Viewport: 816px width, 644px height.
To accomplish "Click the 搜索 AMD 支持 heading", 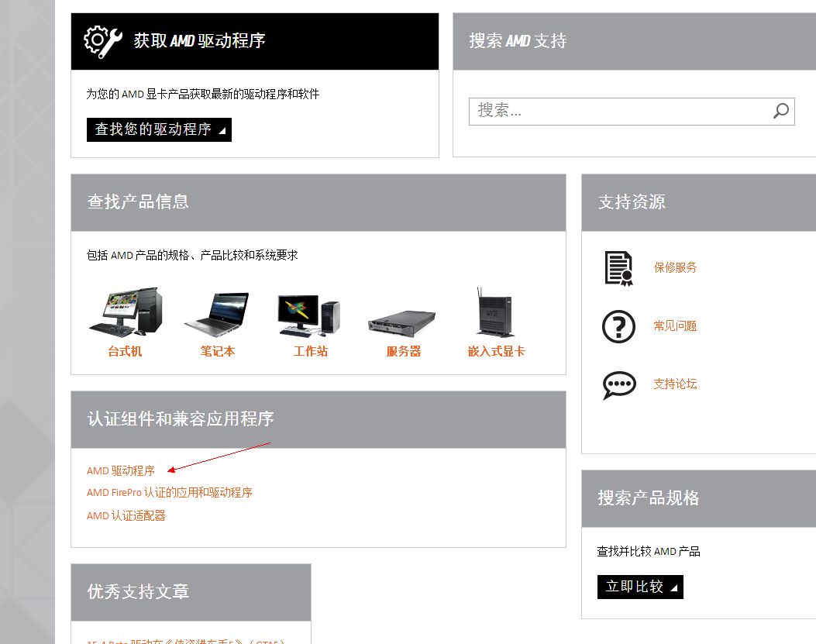I will click(x=518, y=40).
